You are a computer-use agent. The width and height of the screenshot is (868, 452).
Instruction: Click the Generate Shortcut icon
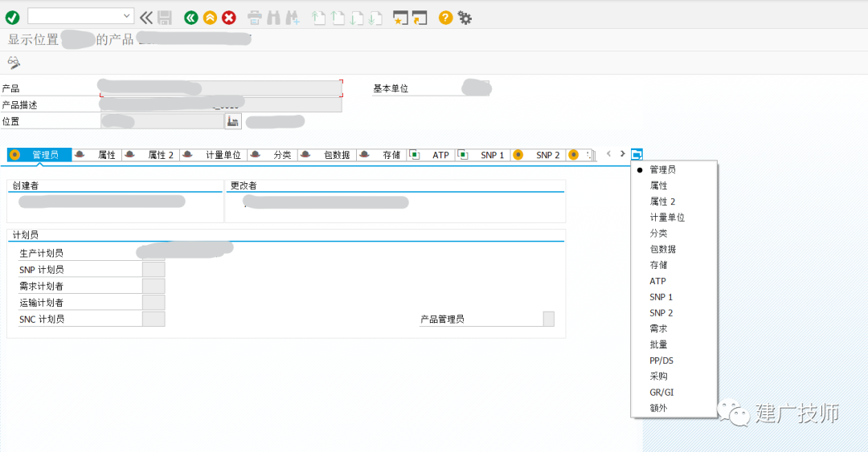click(x=420, y=18)
